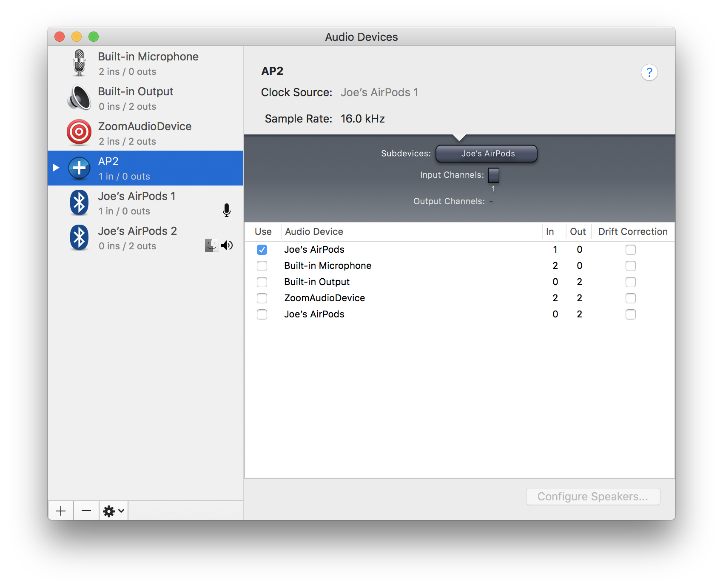The height and width of the screenshot is (588, 723).
Task: Enable Use checkbox for Built-in Microphone
Action: (x=262, y=266)
